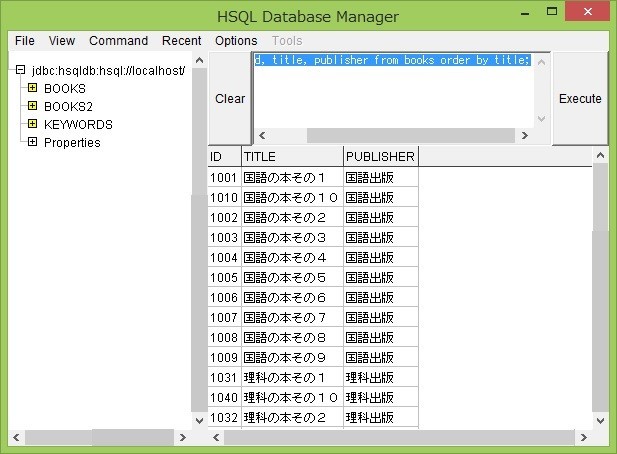Image resolution: width=617 pixels, height=454 pixels.
Task: Select the cell with ID 1010
Action: (224, 197)
